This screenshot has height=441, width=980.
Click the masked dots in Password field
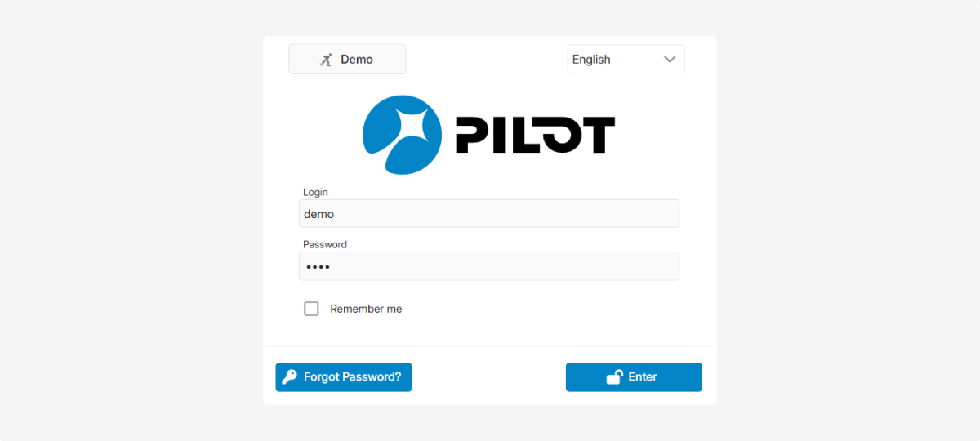(x=318, y=267)
